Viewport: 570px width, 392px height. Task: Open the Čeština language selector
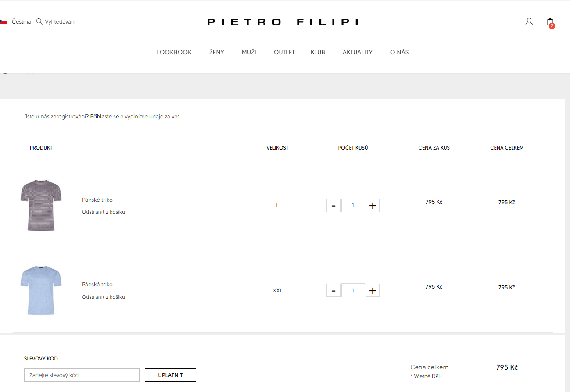21,22
